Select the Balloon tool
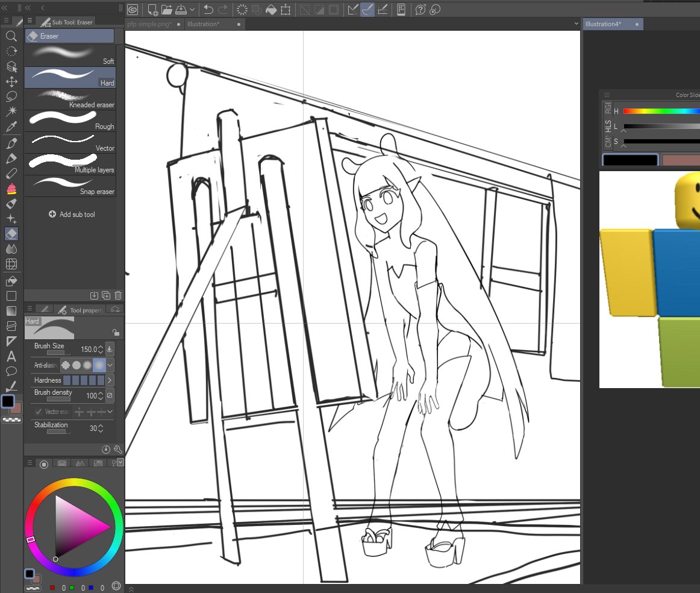 pos(11,371)
